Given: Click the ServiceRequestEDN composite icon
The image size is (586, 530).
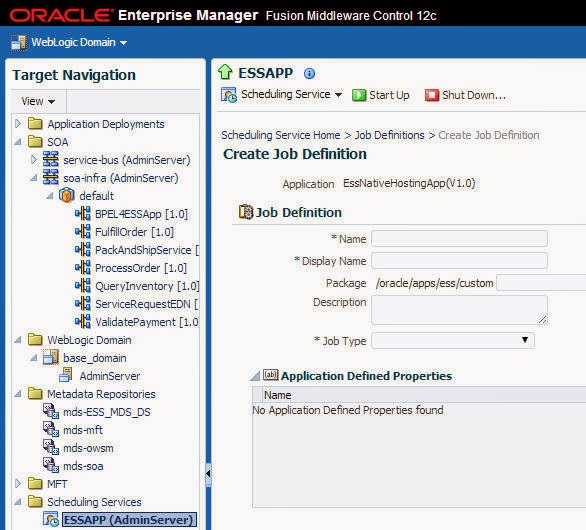Looking at the screenshot, I should (x=83, y=303).
